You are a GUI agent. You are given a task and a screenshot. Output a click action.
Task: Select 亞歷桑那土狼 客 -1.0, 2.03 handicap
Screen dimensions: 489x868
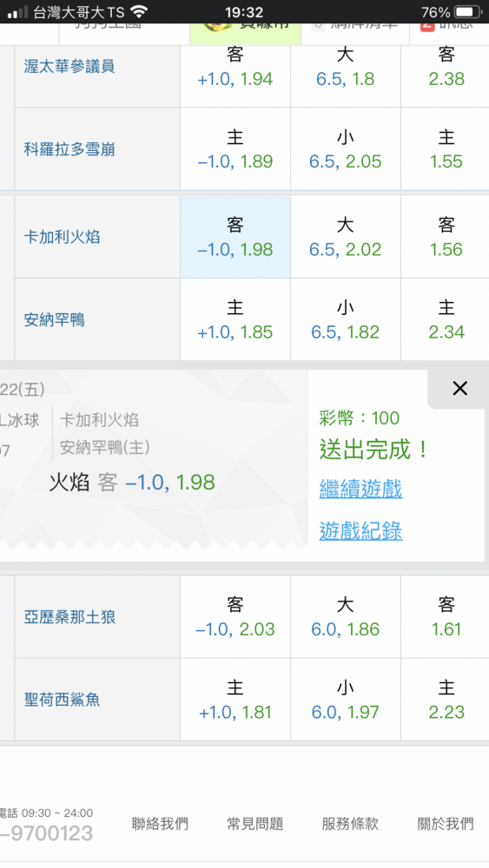click(235, 616)
